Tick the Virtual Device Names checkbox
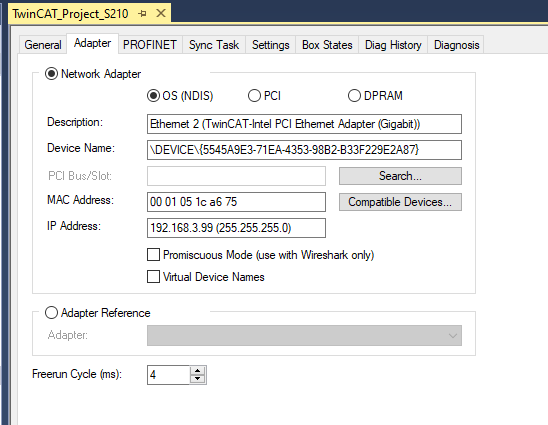This screenshot has width=548, height=425. 153,276
